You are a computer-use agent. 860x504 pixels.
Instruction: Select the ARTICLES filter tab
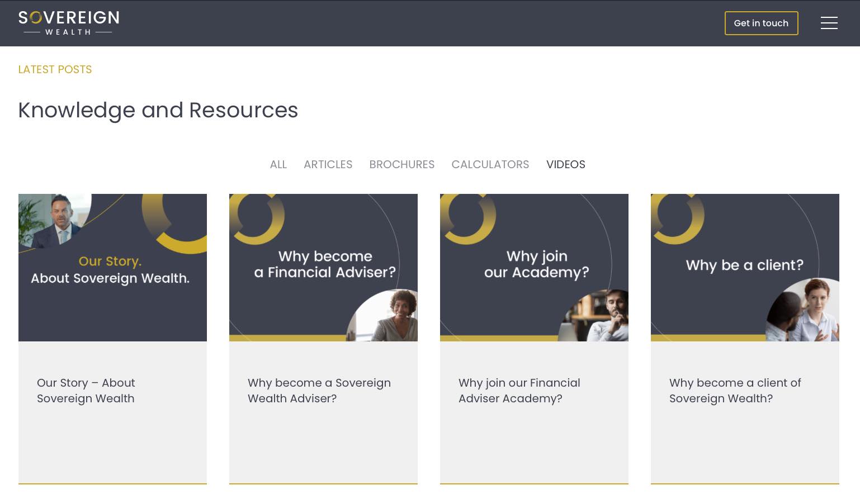point(328,164)
